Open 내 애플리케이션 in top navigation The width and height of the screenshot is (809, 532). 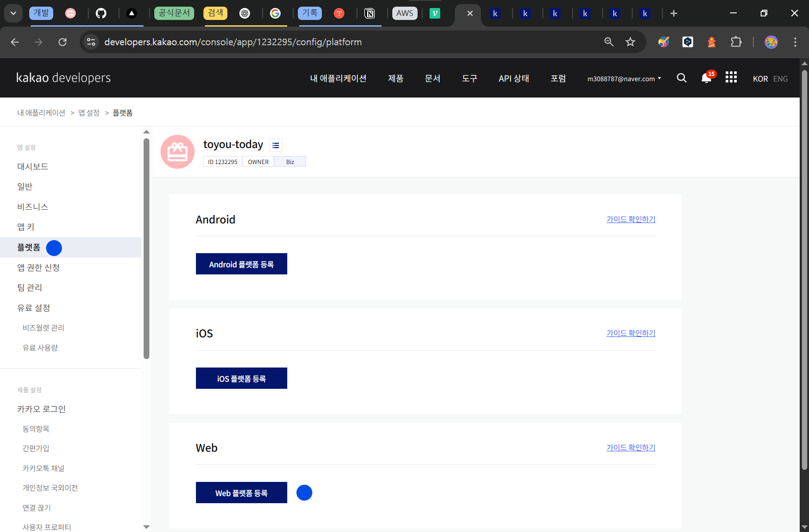338,78
